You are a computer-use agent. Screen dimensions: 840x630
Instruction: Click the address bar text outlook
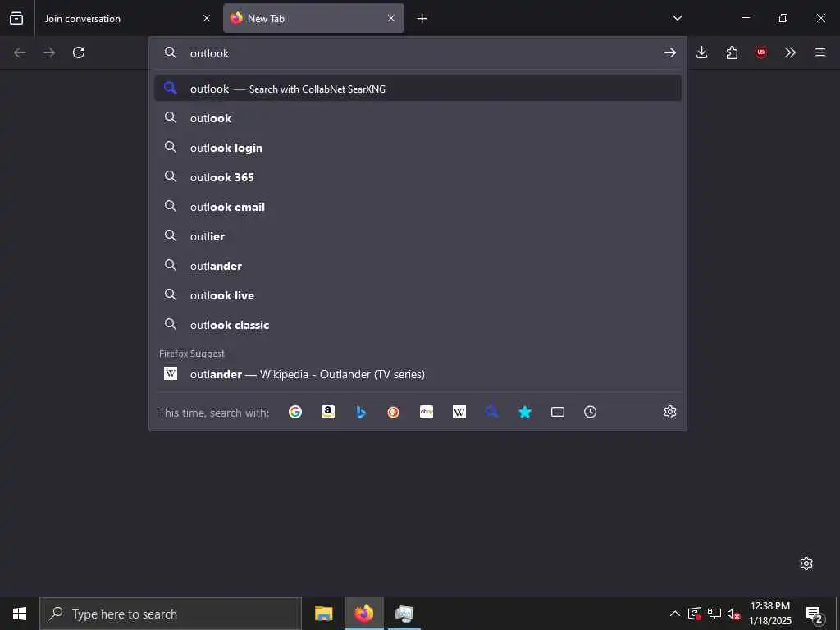point(209,53)
